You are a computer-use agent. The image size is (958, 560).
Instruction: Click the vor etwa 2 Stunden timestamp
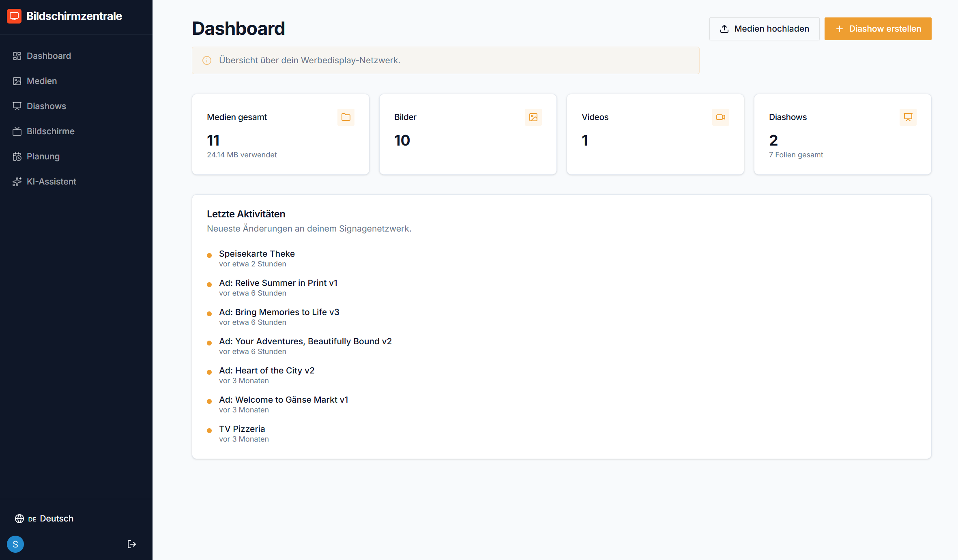tap(253, 264)
